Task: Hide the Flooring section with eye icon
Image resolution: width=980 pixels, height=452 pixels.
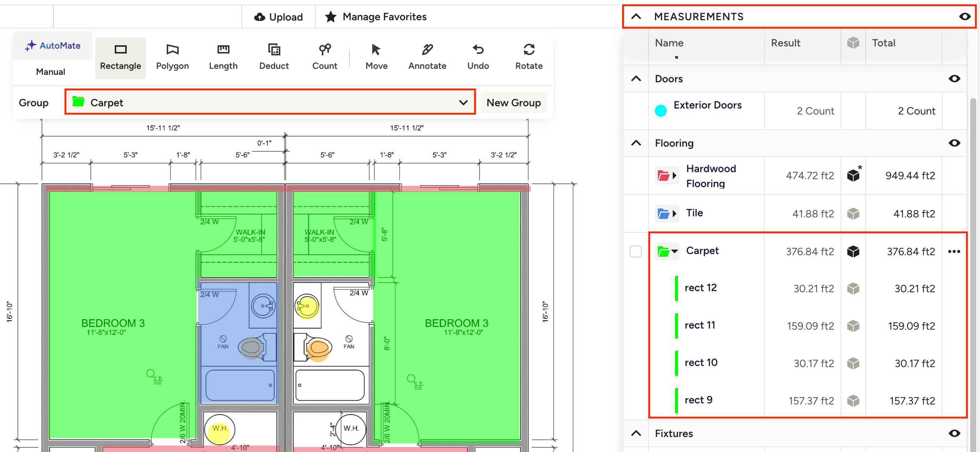Action: [954, 143]
